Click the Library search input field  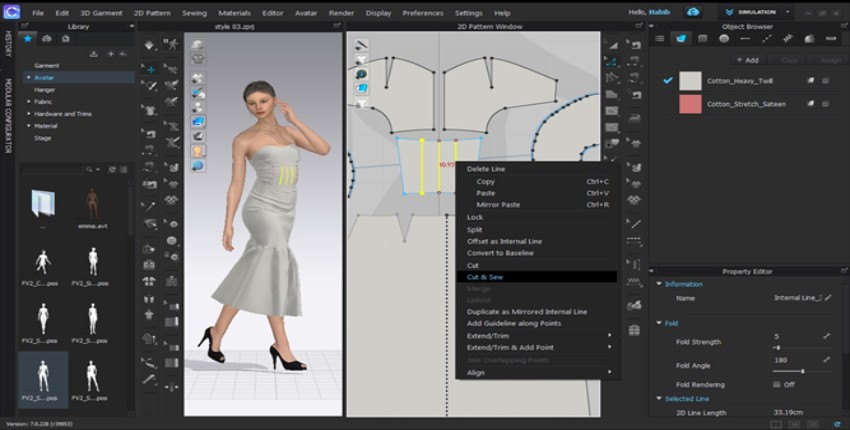pyautogui.click(x=53, y=170)
